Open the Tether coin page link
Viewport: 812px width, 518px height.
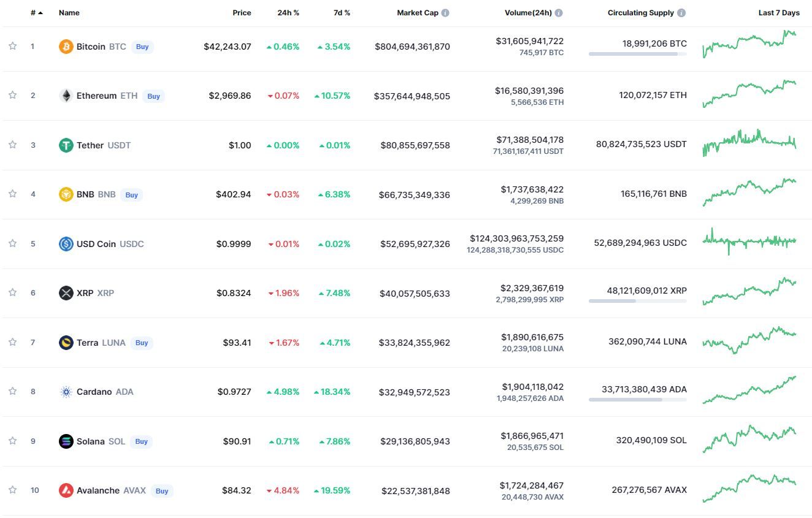pyautogui.click(x=104, y=145)
